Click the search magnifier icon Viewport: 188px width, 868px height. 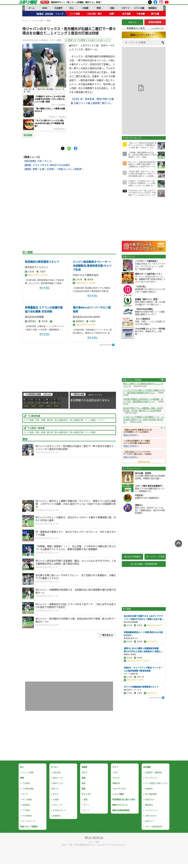[163, 42]
